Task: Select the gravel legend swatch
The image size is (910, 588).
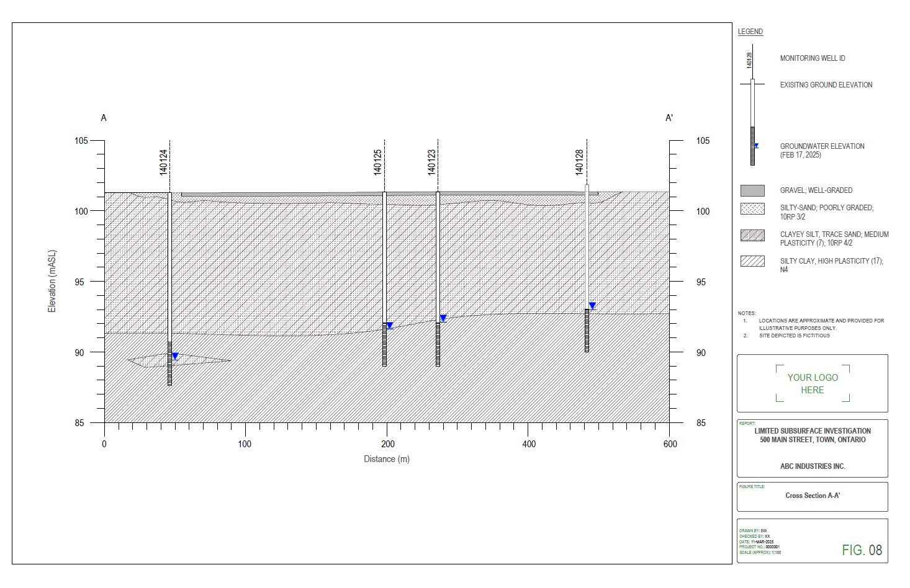Action: [x=752, y=190]
